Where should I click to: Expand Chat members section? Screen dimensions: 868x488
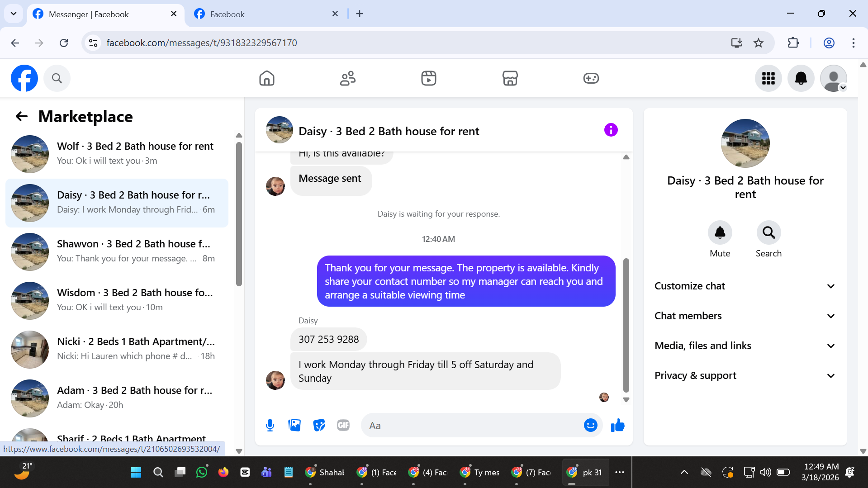click(745, 316)
